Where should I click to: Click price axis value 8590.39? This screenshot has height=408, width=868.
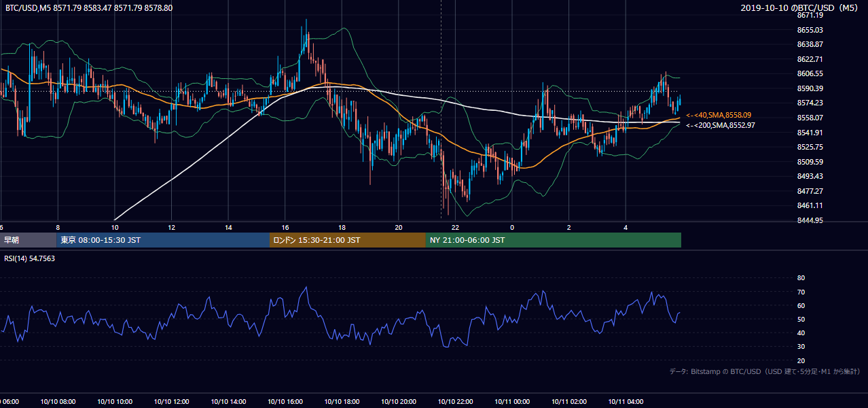[810, 88]
